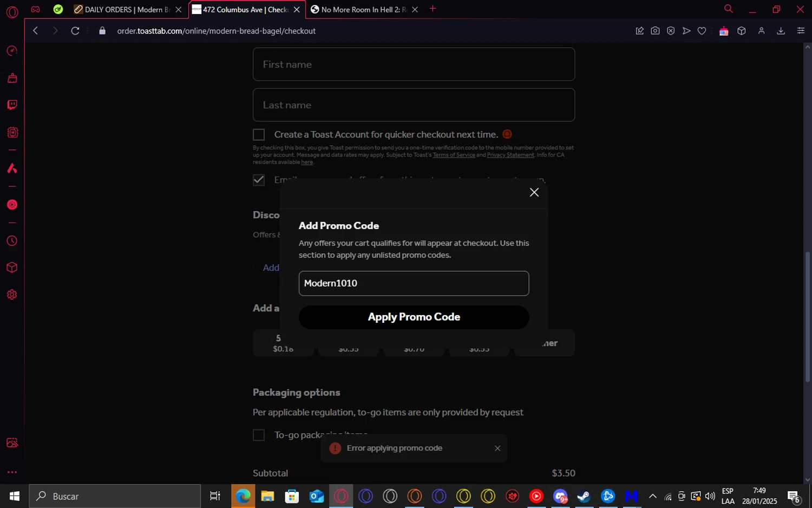The width and height of the screenshot is (812, 508).
Task: Open the pink flag extension icon
Action: pyautogui.click(x=724, y=31)
